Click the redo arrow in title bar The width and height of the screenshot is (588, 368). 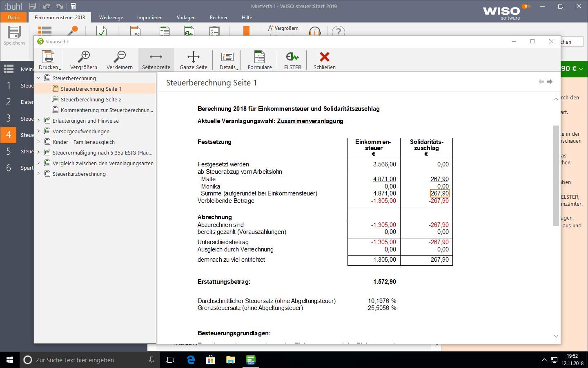pos(60,6)
